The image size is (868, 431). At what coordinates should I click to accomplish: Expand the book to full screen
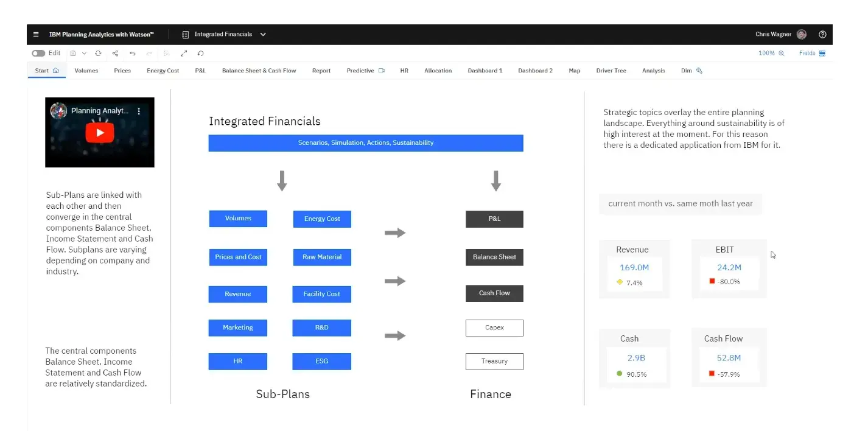click(x=183, y=53)
